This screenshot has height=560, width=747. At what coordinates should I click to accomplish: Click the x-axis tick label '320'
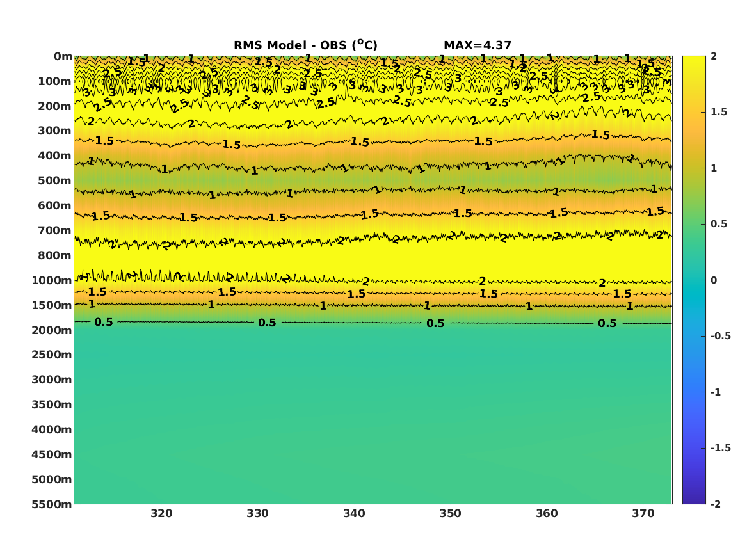pos(161,513)
